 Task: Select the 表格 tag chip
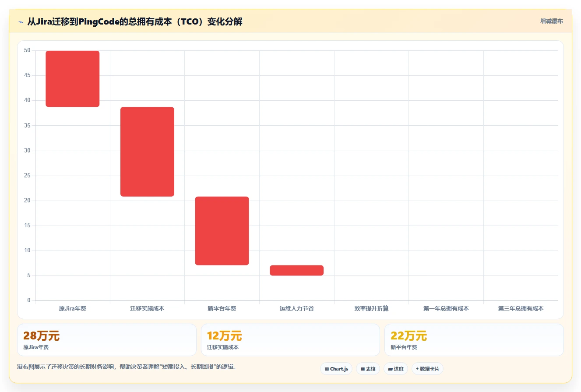368,369
